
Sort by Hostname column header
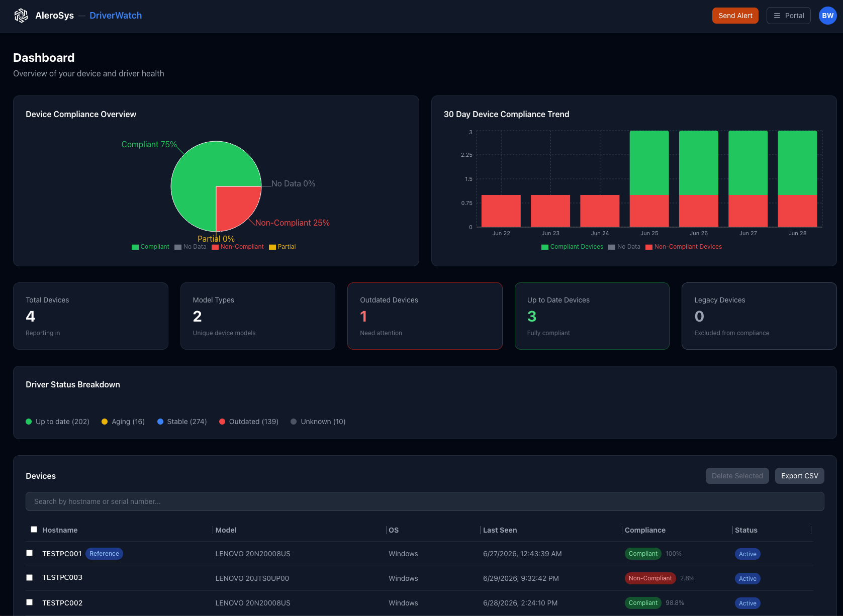pos(60,530)
